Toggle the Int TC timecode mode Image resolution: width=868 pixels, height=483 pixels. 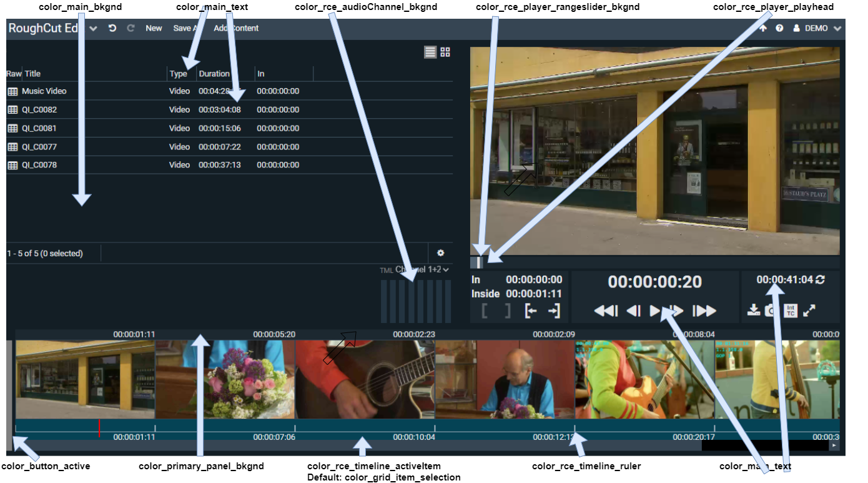point(791,310)
